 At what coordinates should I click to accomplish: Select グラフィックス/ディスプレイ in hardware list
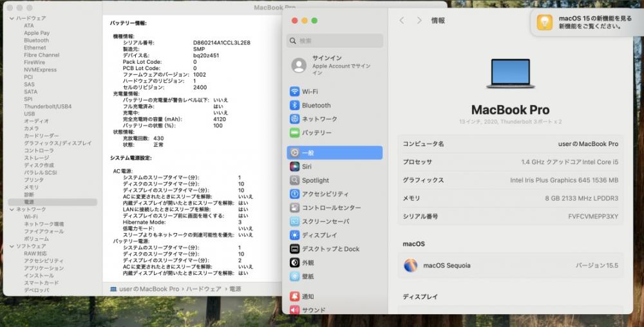57,143
